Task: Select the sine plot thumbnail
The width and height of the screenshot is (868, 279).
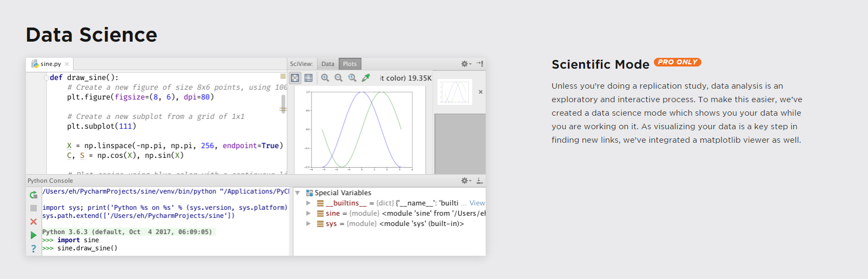Action: (x=455, y=92)
